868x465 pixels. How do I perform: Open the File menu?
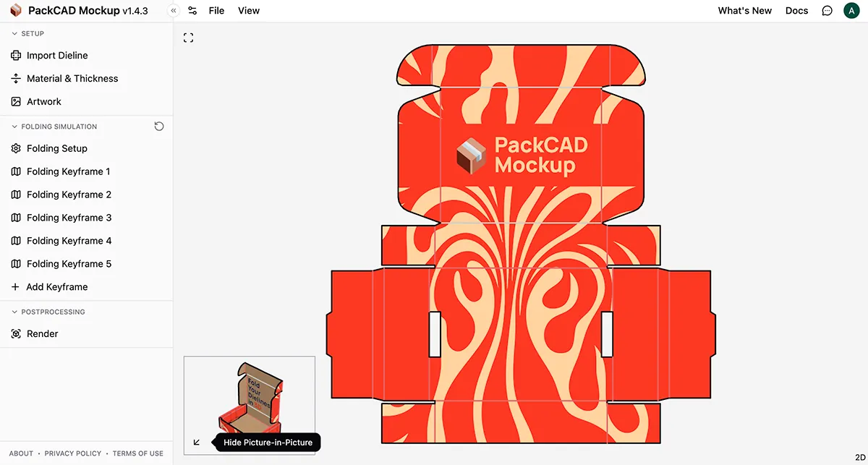pyautogui.click(x=216, y=11)
